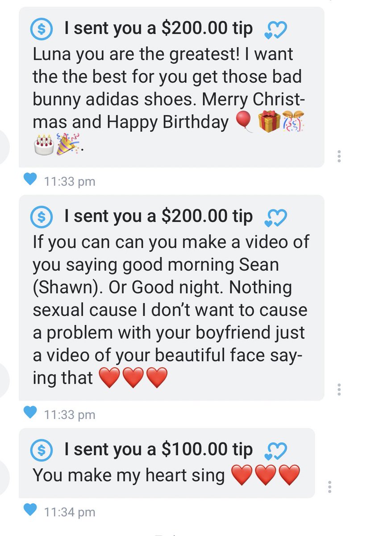392x536 pixels.
Task: Unlike the Merry Christmas message with the blue heart
Action: 29,180
